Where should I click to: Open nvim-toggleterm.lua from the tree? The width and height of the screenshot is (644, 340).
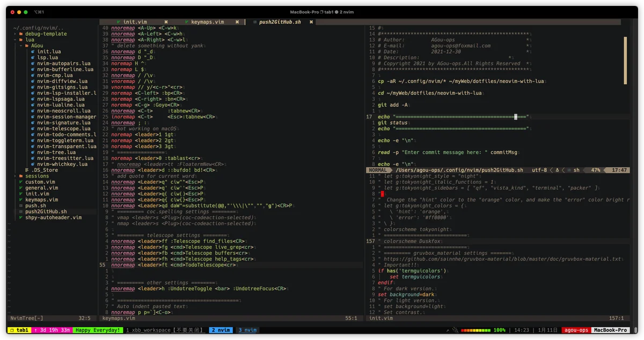(x=65, y=141)
